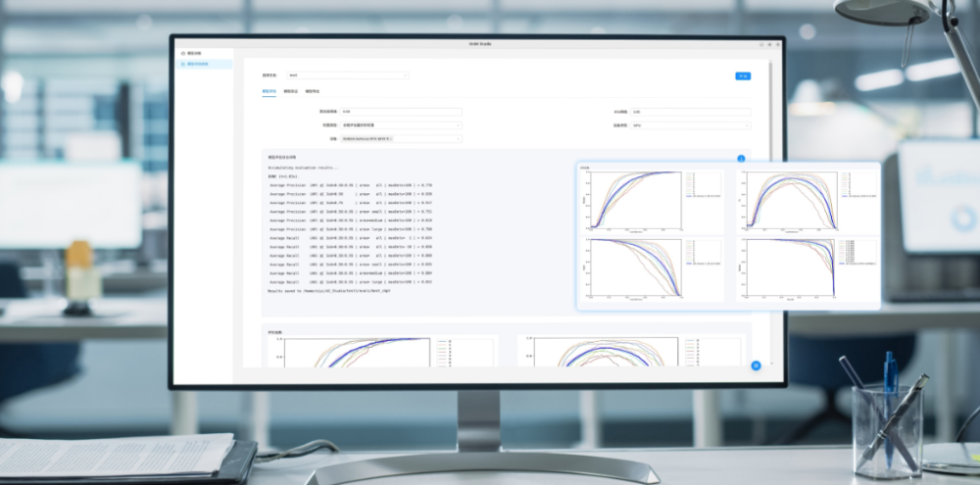Focus the confidence threshold input field

(x=401, y=112)
